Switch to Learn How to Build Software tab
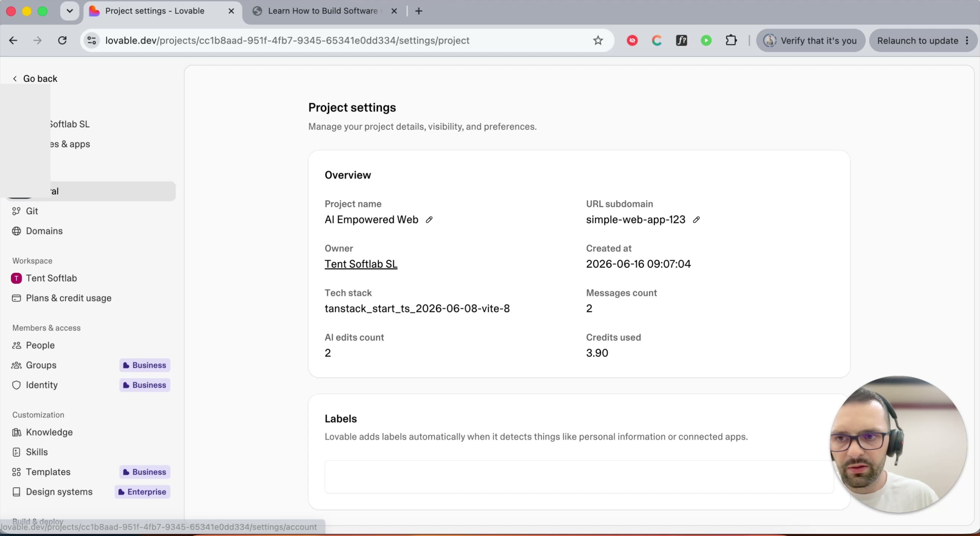This screenshot has height=536, width=980. click(323, 11)
